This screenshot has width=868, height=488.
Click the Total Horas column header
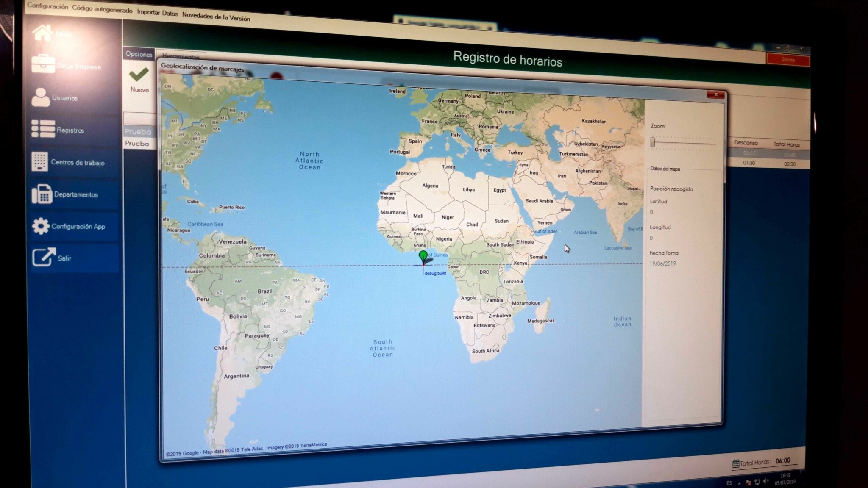787,144
